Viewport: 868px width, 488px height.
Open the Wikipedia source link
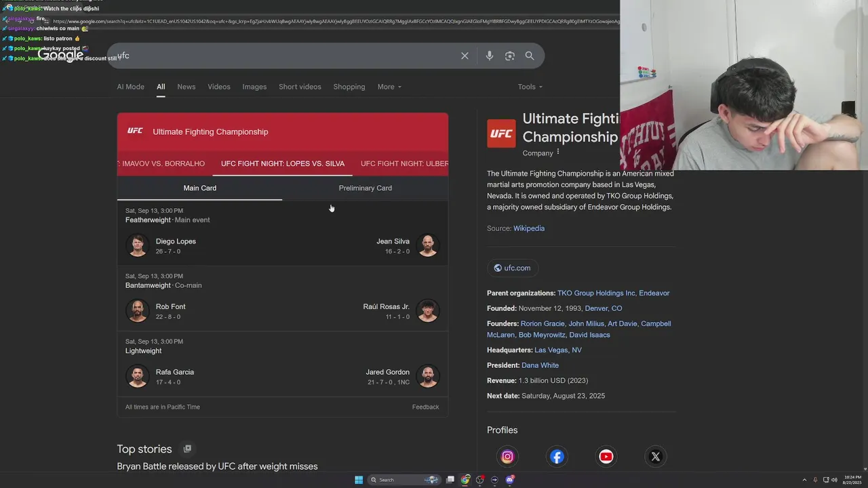coord(529,228)
